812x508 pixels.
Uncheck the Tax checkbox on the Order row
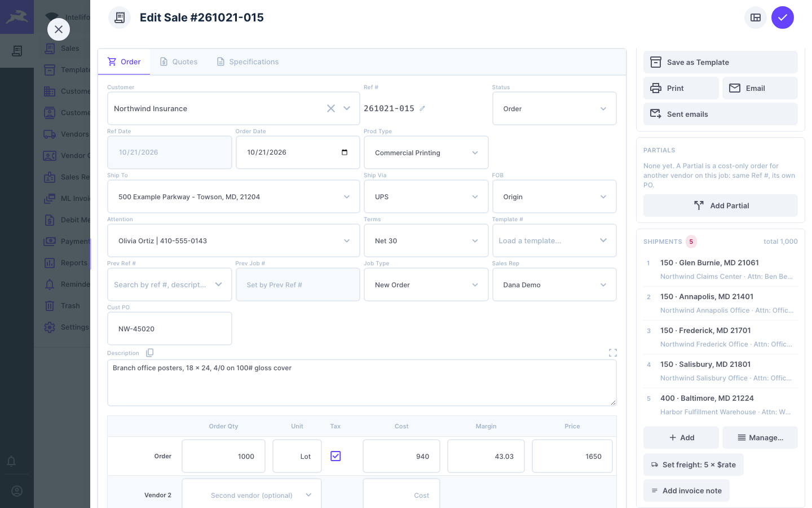click(x=336, y=456)
